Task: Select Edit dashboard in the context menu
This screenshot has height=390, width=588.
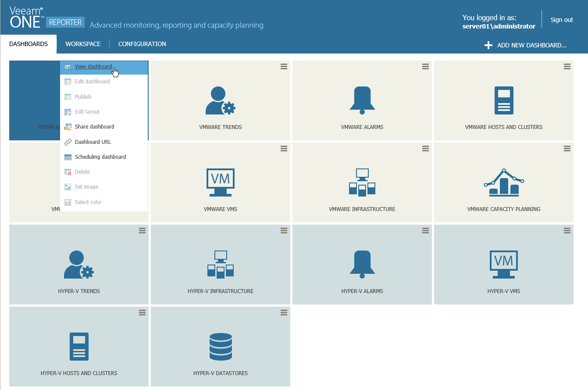Action: pyautogui.click(x=104, y=82)
